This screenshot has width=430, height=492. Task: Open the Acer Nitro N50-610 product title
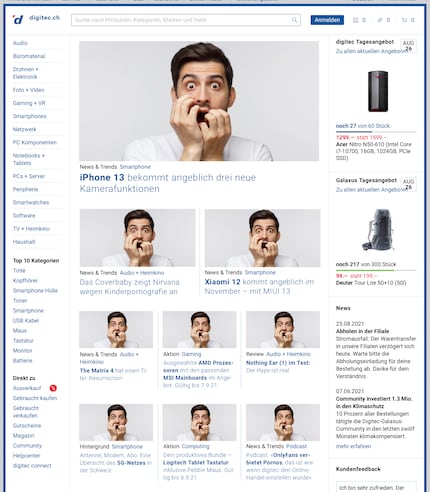tap(374, 151)
